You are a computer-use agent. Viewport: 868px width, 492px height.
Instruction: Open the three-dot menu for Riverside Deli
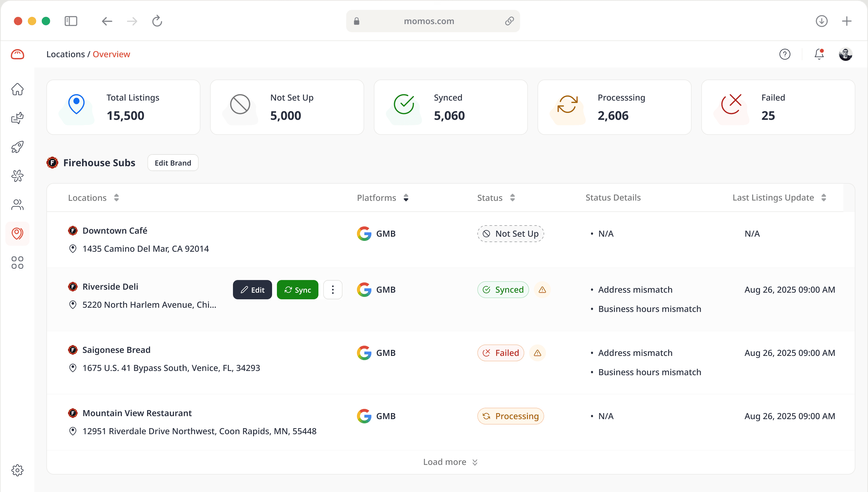click(333, 290)
